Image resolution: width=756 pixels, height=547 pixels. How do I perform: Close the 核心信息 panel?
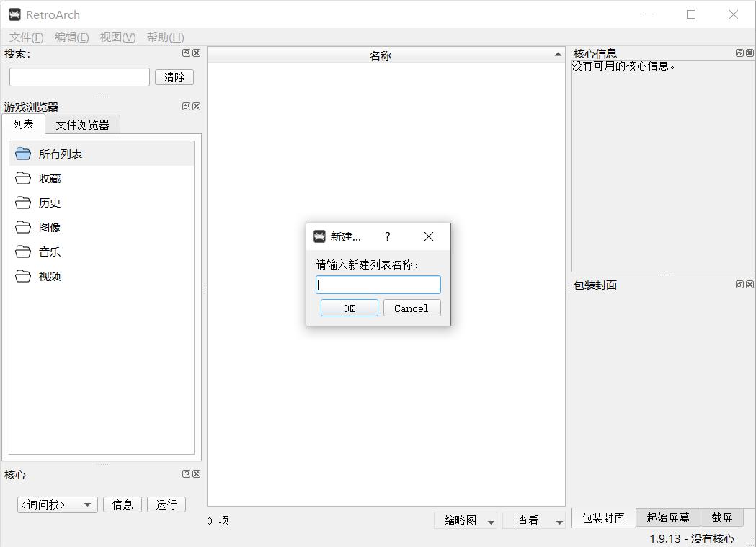[x=750, y=53]
